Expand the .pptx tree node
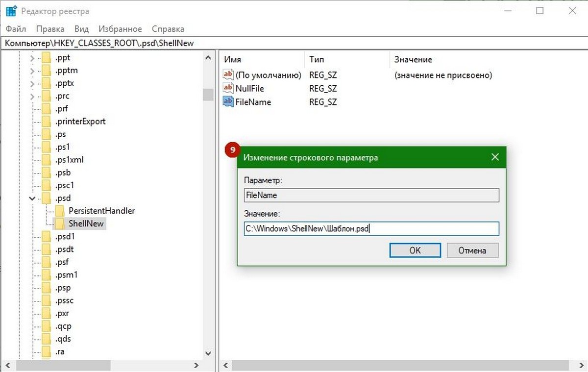The height and width of the screenshot is (372, 588). 32,83
